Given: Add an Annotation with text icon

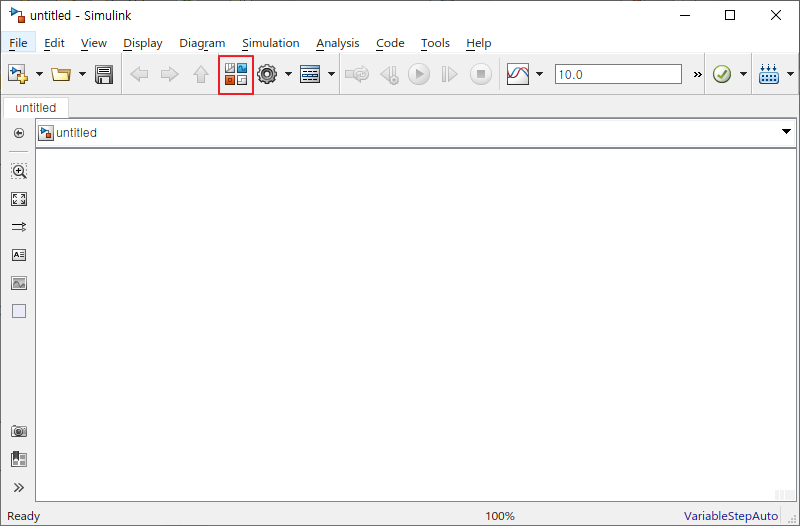Looking at the screenshot, I should pos(19,255).
